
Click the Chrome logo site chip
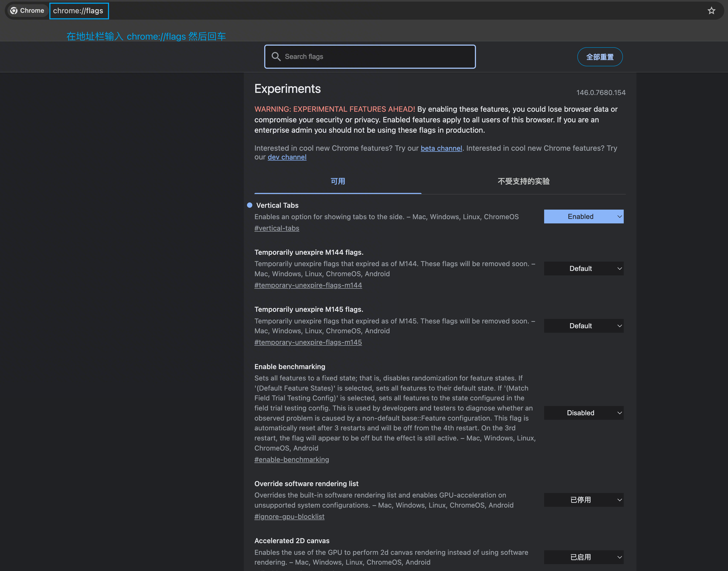[x=27, y=11]
